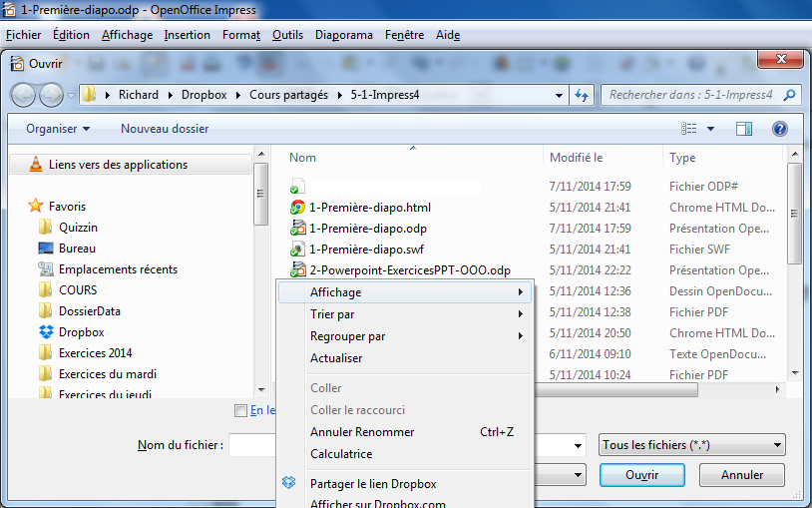This screenshot has height=508, width=812.
Task: Select Exercices du mardi folder
Action: point(108,373)
